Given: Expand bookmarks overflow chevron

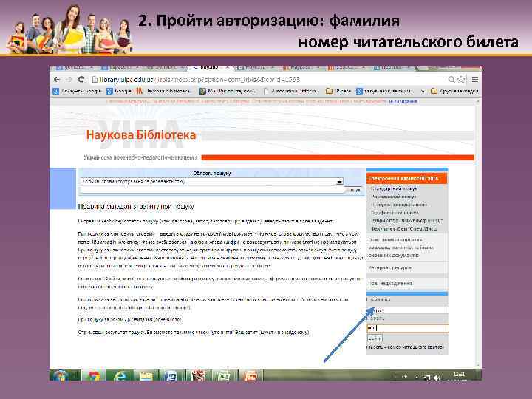Looking at the screenshot, I should 423,91.
